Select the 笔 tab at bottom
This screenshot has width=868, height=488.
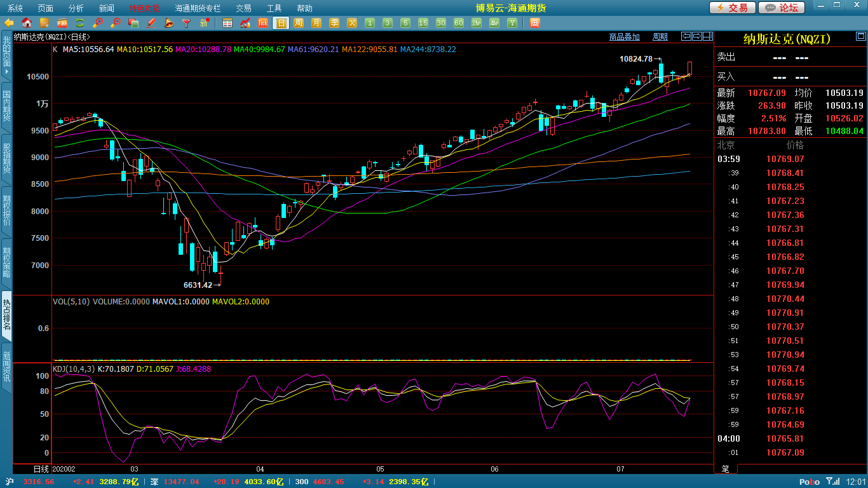click(726, 469)
